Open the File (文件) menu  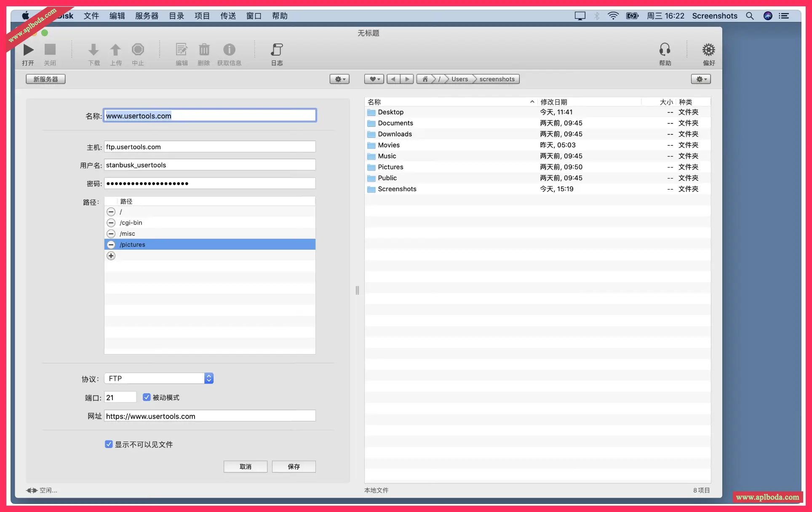coord(91,16)
